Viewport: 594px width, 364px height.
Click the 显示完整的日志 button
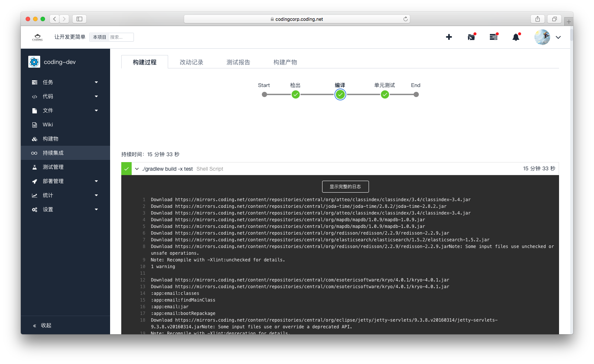(x=345, y=187)
